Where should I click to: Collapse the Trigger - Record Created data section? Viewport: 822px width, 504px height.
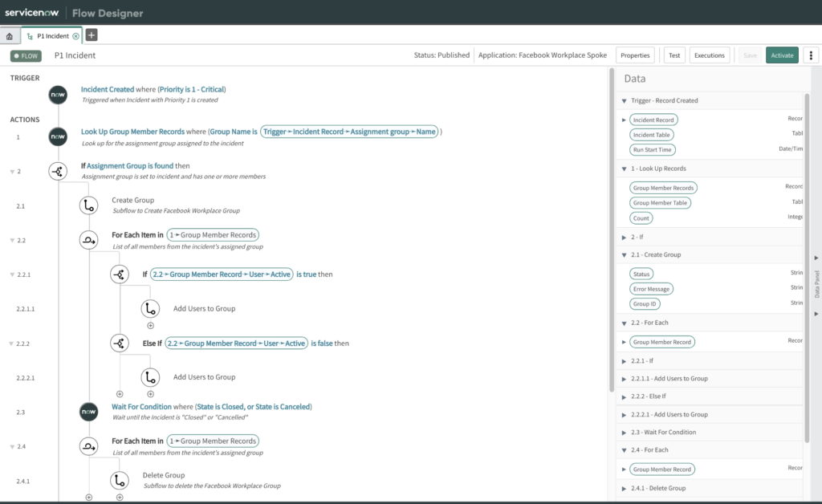point(625,100)
